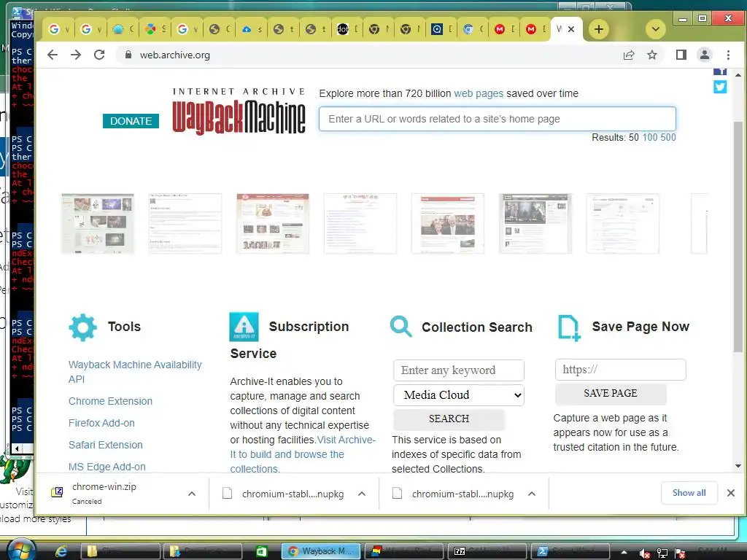This screenshot has width=747, height=560.
Task: Click the DONATE button
Action: pos(131,121)
